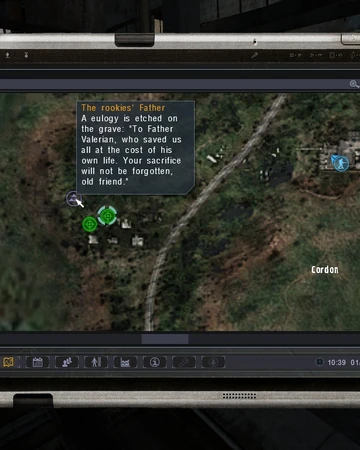Open the PDA statistics chart tab

click(125, 362)
